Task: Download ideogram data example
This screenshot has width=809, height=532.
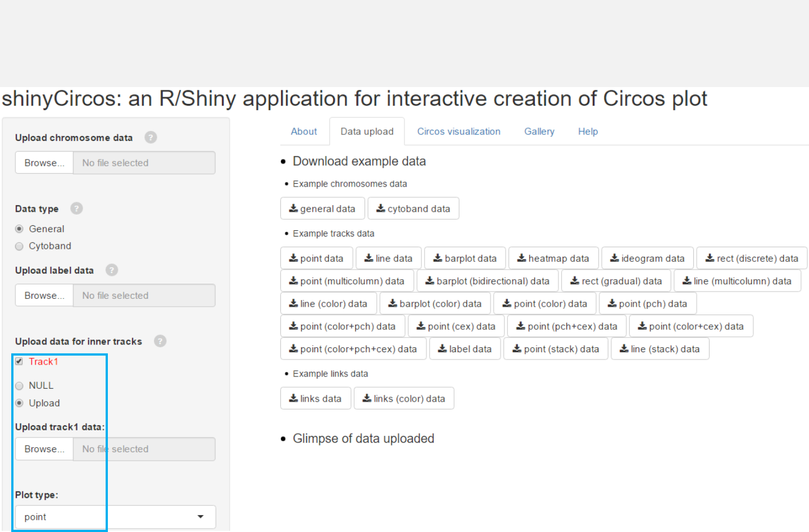Action: (x=648, y=258)
